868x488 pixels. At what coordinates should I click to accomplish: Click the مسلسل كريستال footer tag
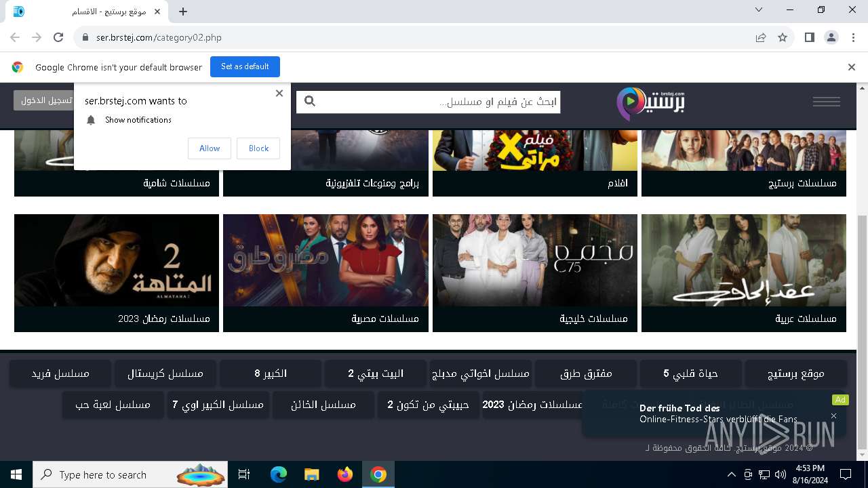[x=165, y=373]
